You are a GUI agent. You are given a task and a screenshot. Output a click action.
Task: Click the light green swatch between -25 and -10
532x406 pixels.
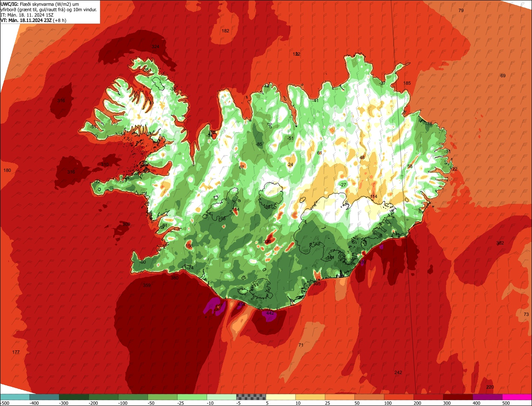point(192,397)
